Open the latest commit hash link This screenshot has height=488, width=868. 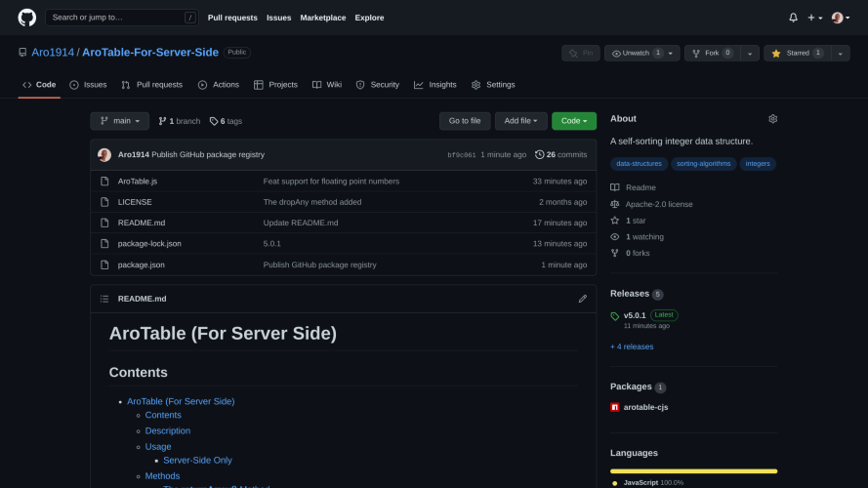tap(462, 155)
